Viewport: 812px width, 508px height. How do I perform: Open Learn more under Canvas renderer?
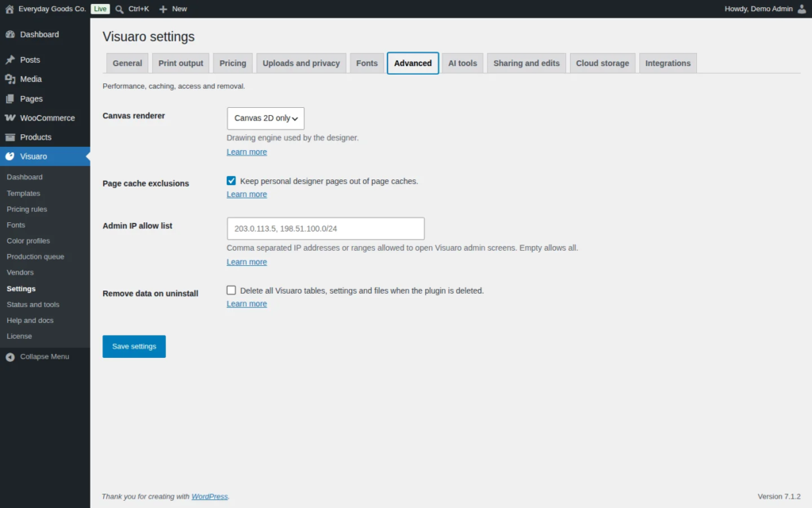point(247,152)
